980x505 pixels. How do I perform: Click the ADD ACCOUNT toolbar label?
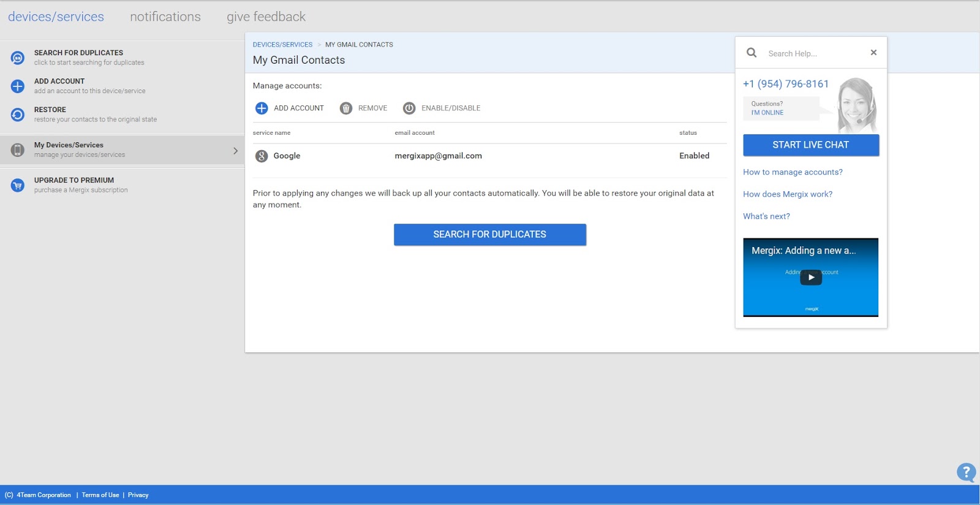[299, 108]
